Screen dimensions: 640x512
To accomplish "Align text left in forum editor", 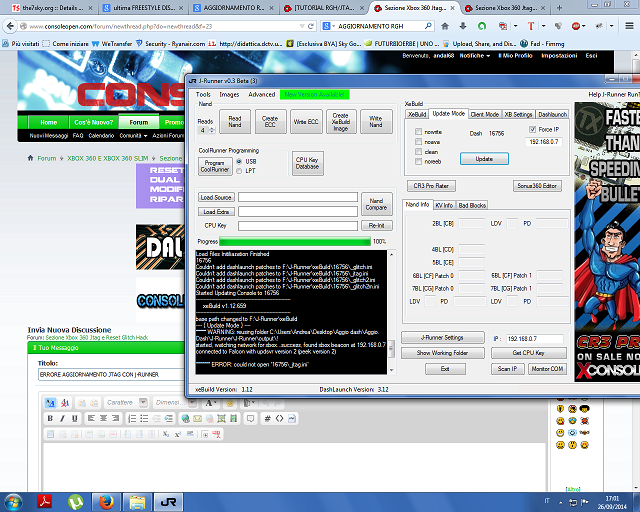I will click(91, 419).
